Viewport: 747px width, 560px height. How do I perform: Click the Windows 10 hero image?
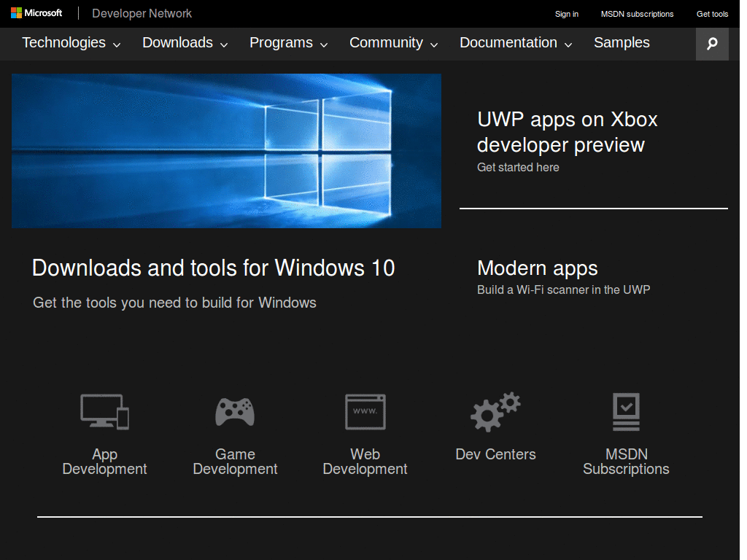226,150
